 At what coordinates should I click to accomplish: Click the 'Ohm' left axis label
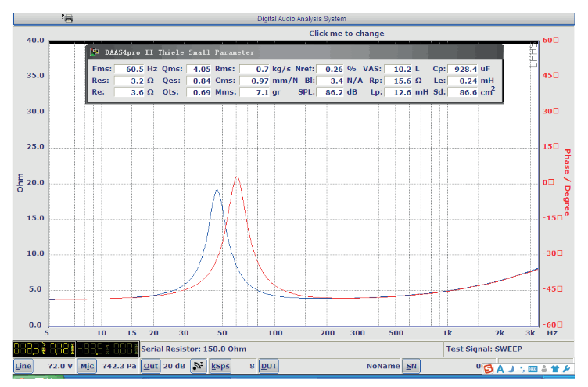coord(20,183)
